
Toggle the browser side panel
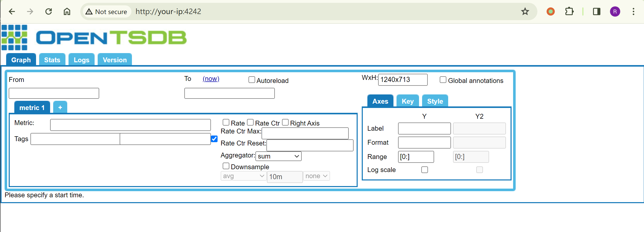pyautogui.click(x=596, y=11)
